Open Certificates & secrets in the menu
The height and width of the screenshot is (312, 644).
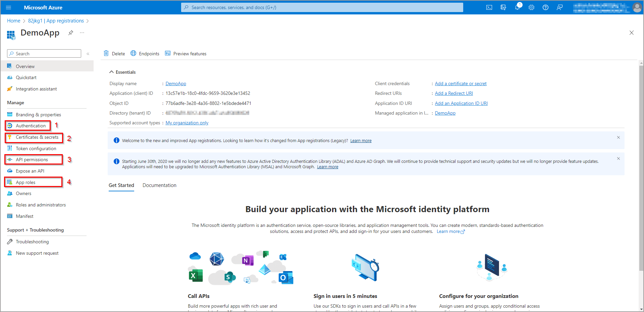(x=37, y=137)
